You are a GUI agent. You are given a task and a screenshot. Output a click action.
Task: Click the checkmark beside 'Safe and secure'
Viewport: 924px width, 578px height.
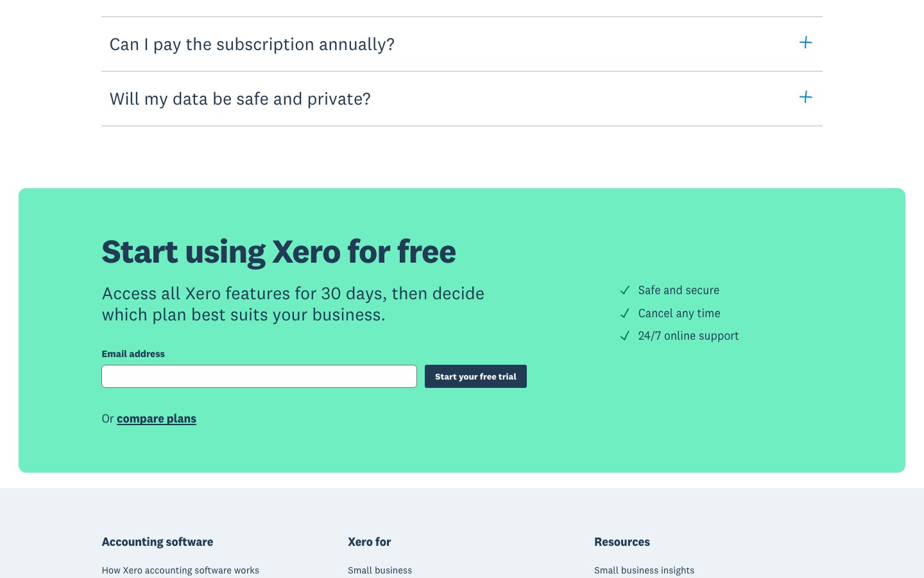pos(624,290)
